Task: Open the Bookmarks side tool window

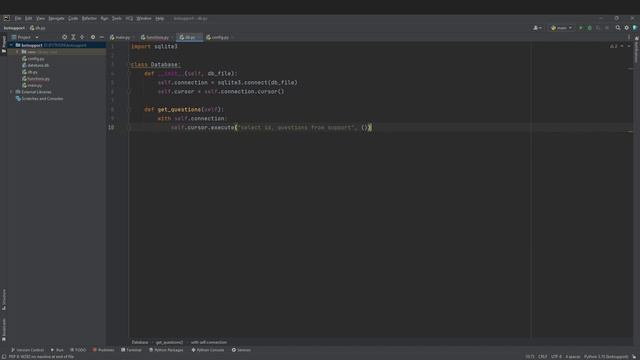Action: tap(4, 329)
